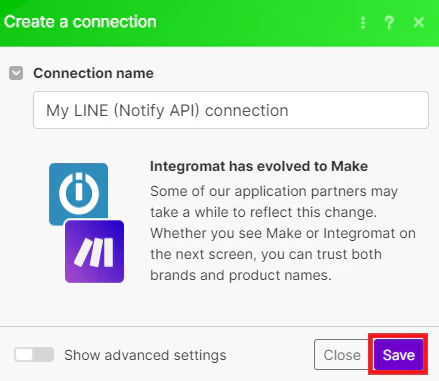Click the line "take a while to reflect this change."

tap(263, 212)
